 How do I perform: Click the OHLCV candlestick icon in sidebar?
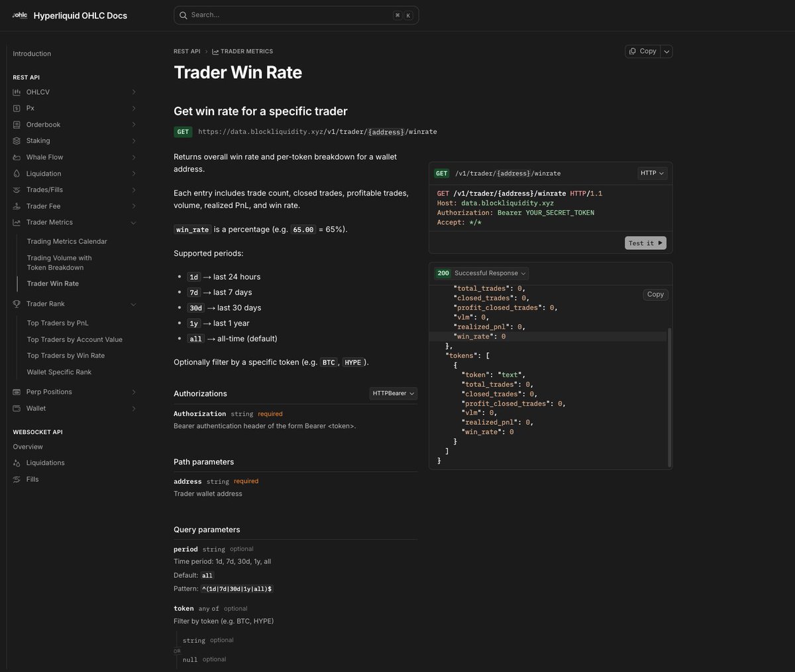pos(17,92)
